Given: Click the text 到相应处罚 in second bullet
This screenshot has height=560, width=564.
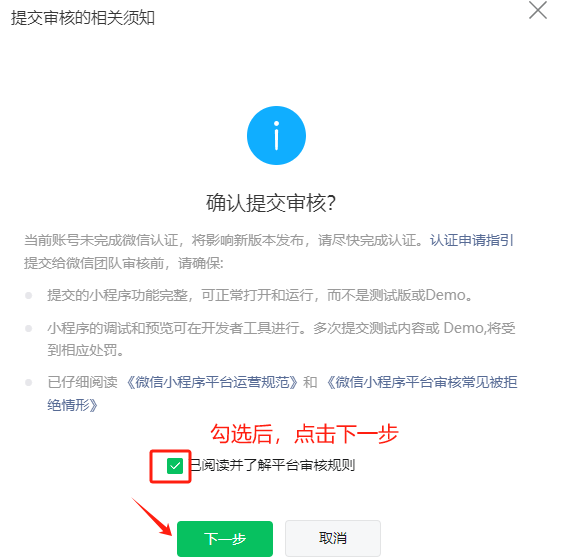Looking at the screenshot, I should point(82,350).
